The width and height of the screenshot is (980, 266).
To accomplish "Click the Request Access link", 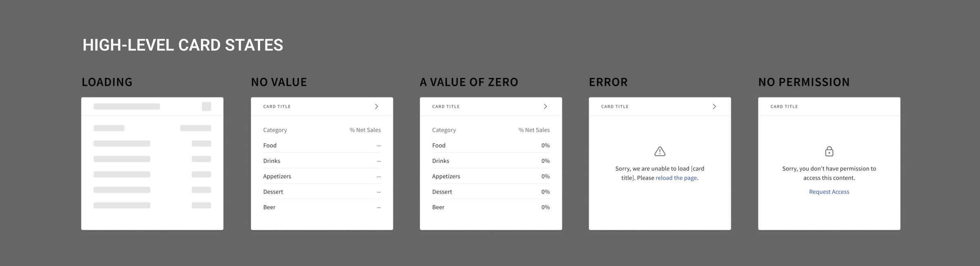I will [x=829, y=192].
